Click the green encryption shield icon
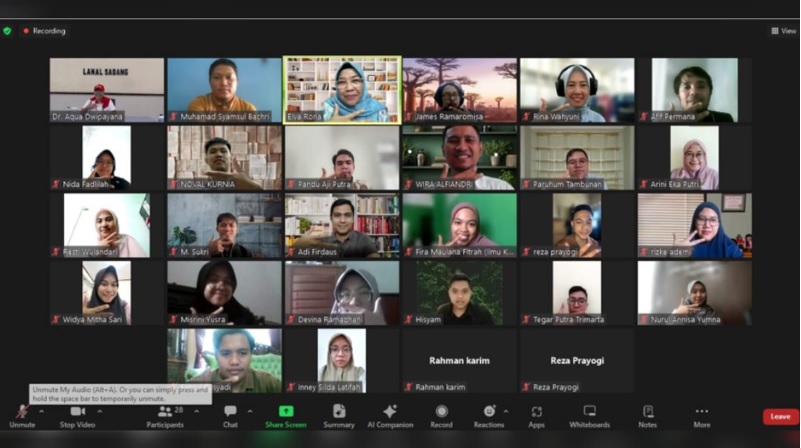The width and height of the screenshot is (801, 448). click(x=8, y=31)
